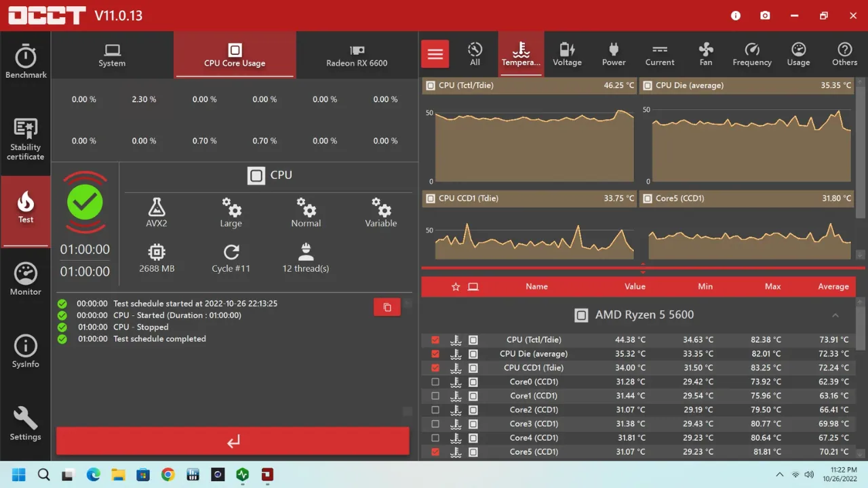The height and width of the screenshot is (488, 868).
Task: Click star favorites column header icon
Action: pos(456,287)
